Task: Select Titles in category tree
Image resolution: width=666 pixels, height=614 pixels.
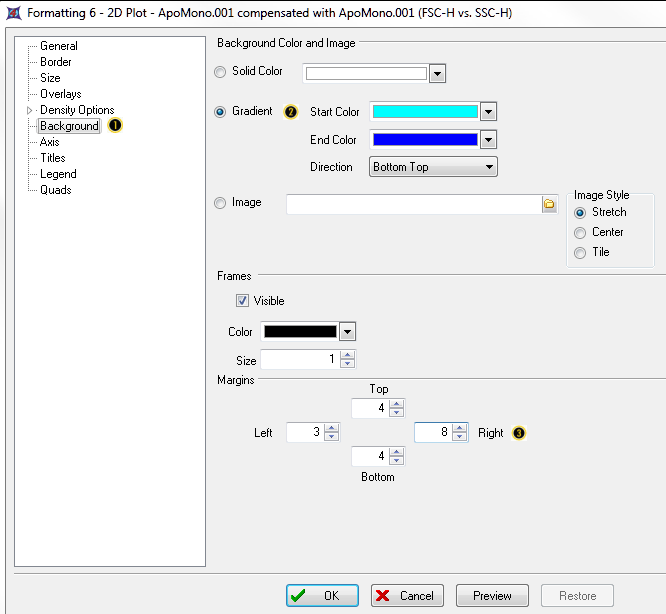Action: tap(53, 158)
